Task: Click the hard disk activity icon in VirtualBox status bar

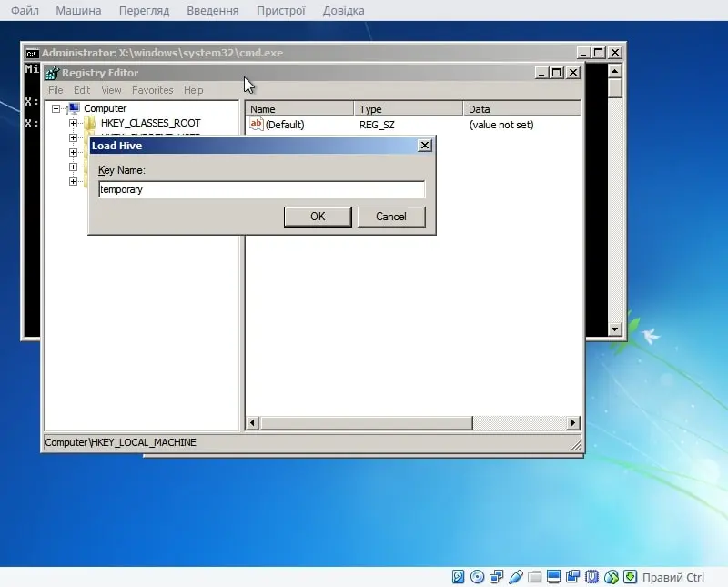Action: [x=458, y=577]
